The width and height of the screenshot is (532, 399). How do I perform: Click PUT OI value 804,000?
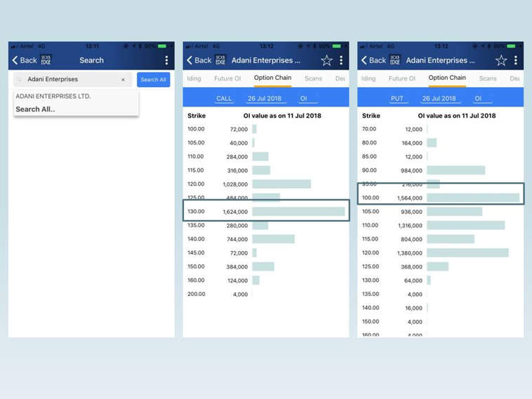pos(411,239)
